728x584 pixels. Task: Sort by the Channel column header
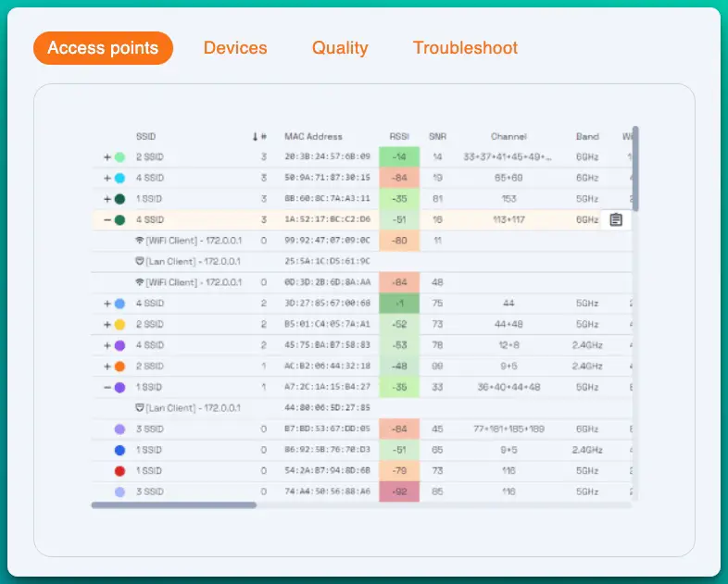click(x=508, y=136)
